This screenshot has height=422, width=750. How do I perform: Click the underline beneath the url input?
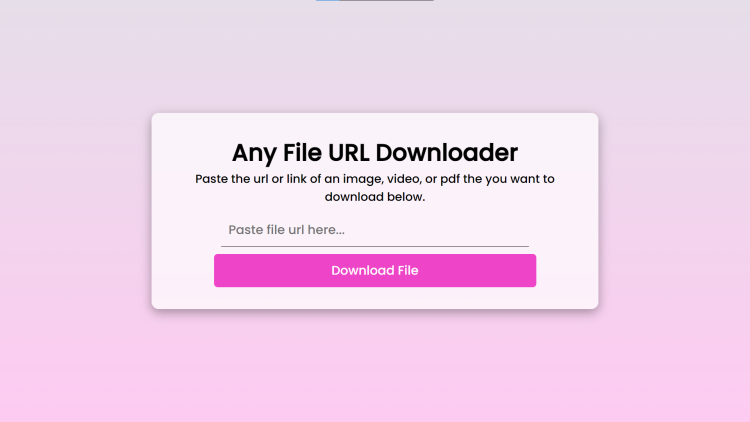coord(375,246)
